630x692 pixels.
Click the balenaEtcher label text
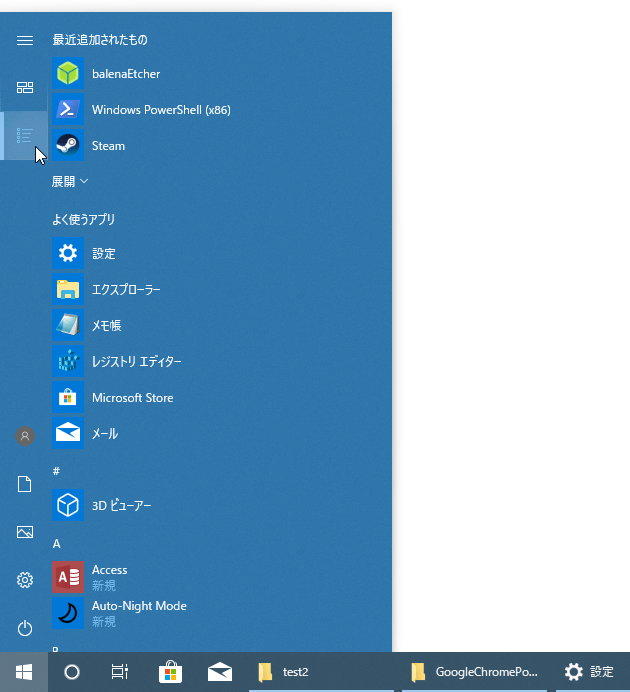126,74
